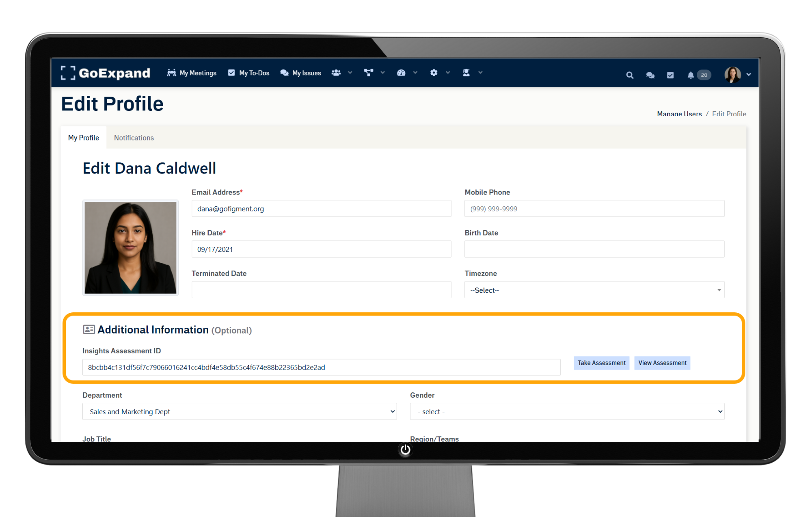This screenshot has width=812, height=528.
Task: Open the chat bubbles icon in header
Action: click(x=650, y=75)
